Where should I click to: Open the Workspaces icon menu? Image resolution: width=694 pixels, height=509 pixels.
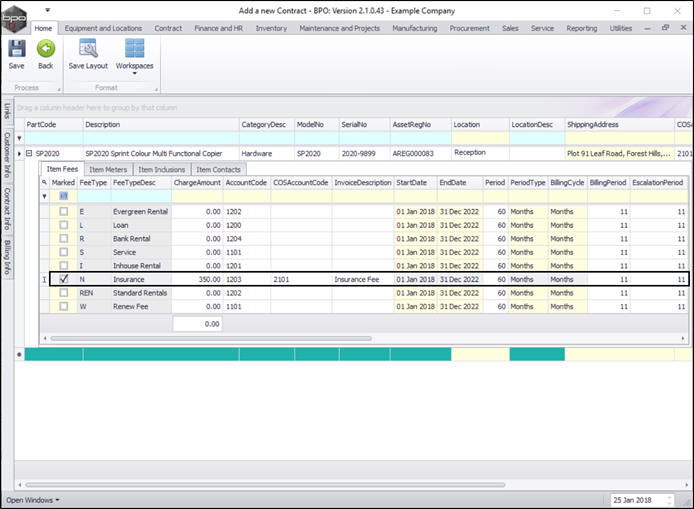point(134,50)
